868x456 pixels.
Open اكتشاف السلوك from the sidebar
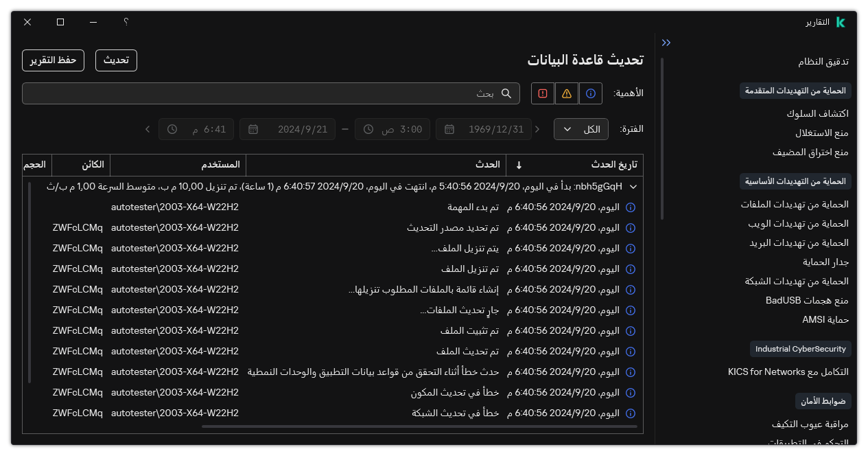click(818, 113)
